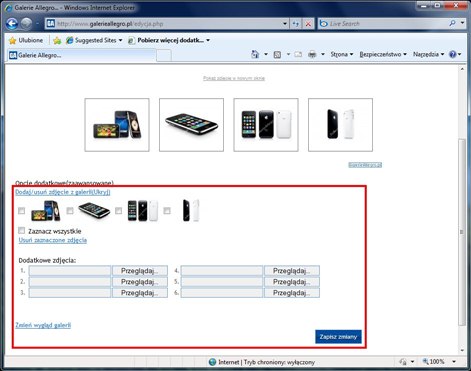The width and height of the screenshot is (471, 371).
Task: Click Pokaż zdjęcie w nowym oknie link
Action: (x=234, y=78)
